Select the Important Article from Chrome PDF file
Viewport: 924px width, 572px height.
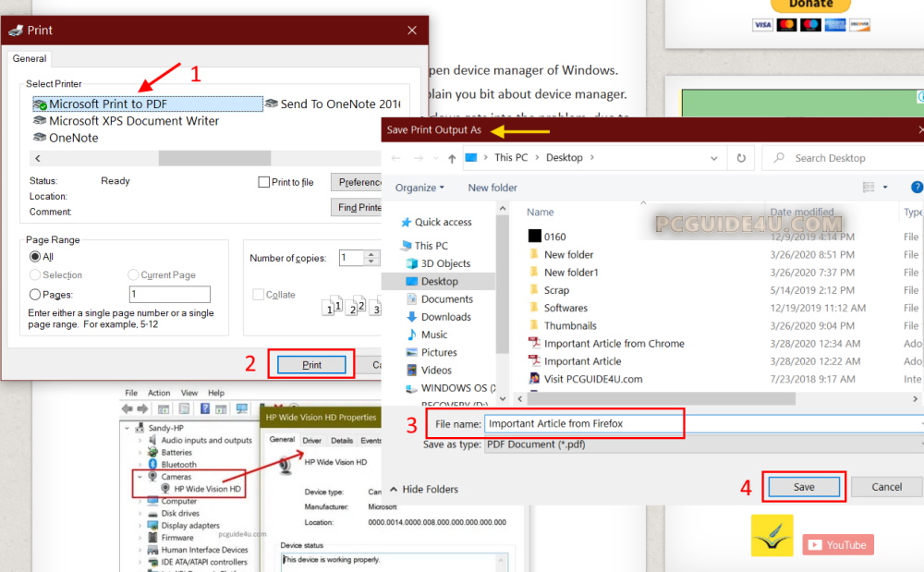[x=614, y=344]
